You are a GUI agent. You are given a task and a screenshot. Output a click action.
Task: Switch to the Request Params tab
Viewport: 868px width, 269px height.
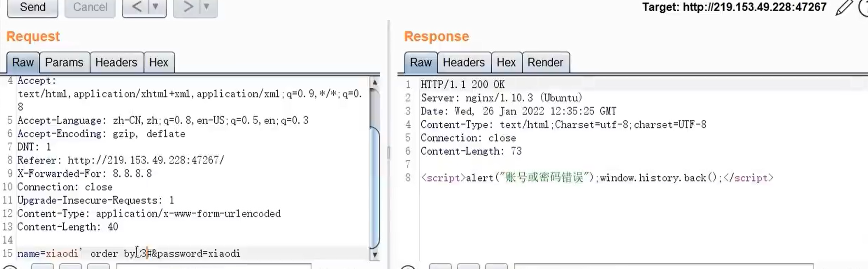point(64,62)
